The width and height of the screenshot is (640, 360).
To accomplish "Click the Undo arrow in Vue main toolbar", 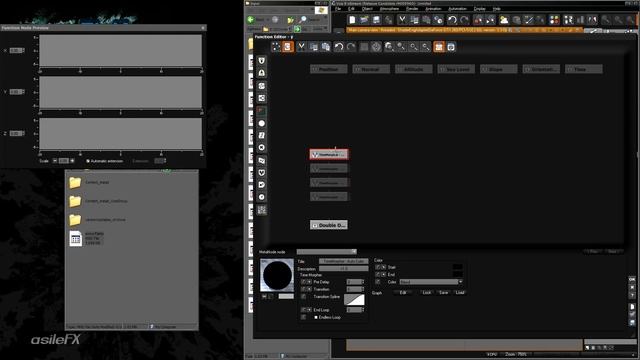I will point(451,20).
